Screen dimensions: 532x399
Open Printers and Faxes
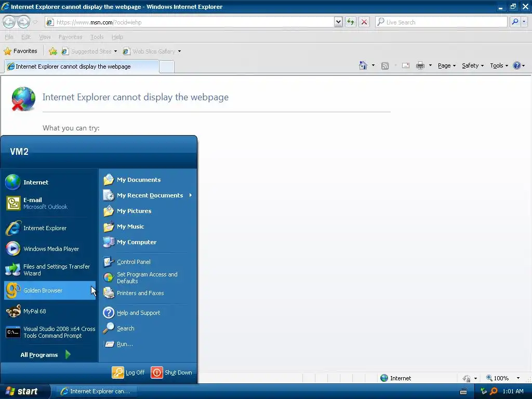[x=148, y=293]
